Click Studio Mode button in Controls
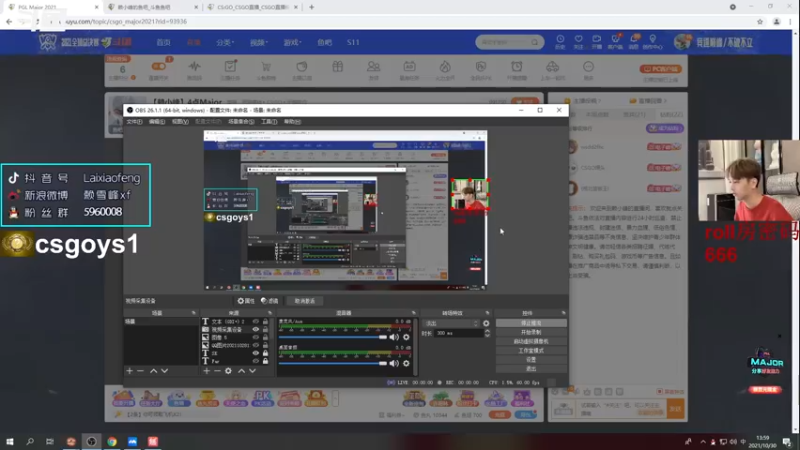The width and height of the screenshot is (800, 450). (531, 351)
